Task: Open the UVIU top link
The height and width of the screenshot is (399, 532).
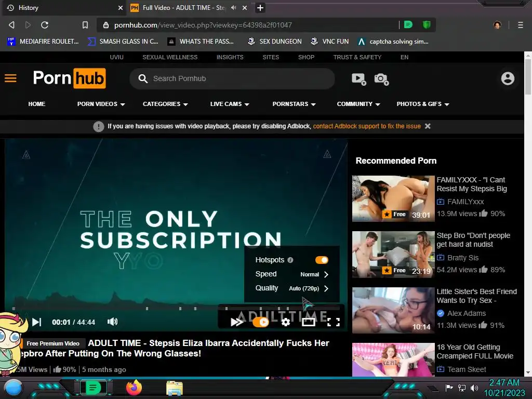Action: click(x=117, y=57)
